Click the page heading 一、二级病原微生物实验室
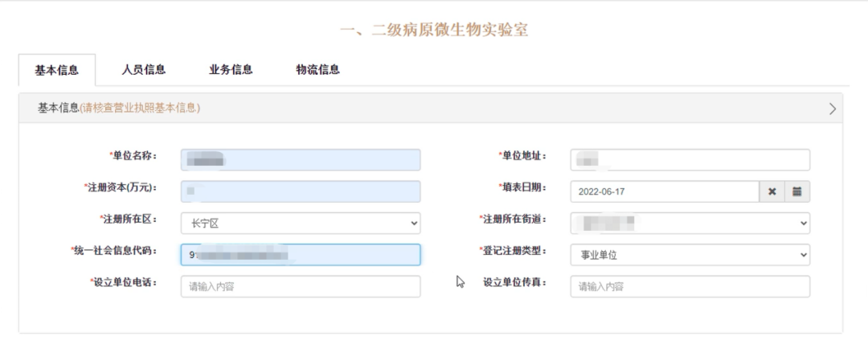Viewport: 868px width, 337px height. click(434, 30)
